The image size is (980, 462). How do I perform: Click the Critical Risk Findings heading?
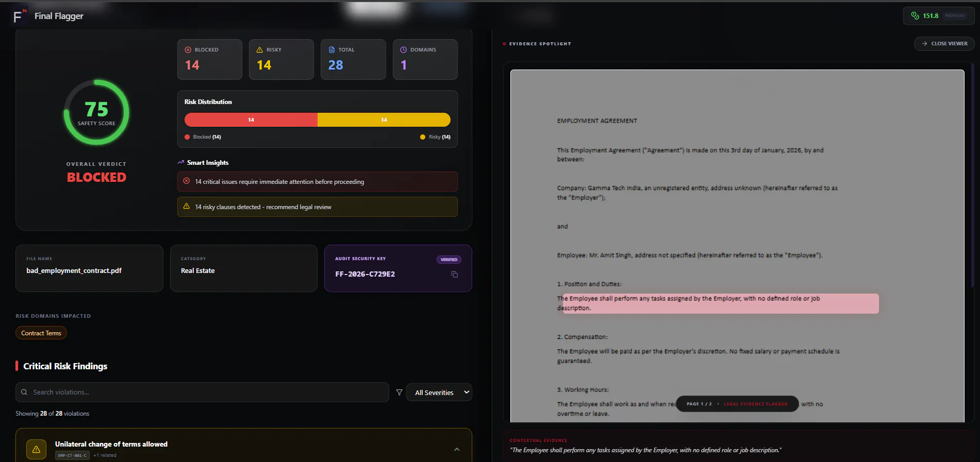65,366
